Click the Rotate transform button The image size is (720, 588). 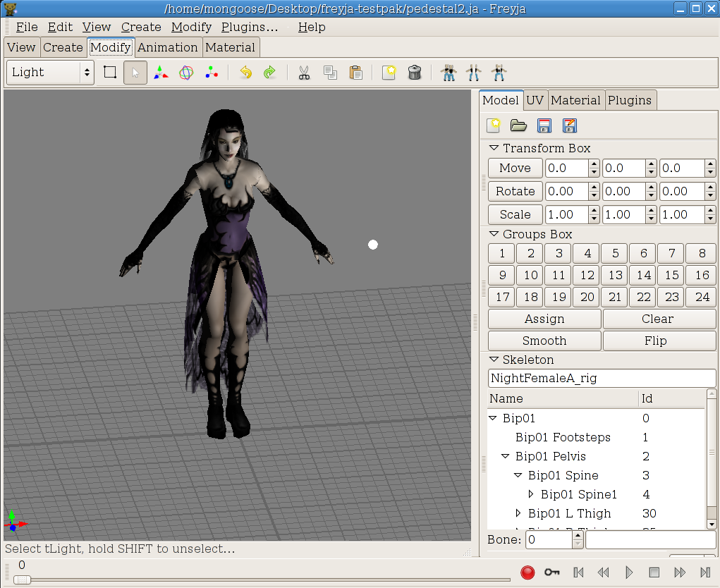pyautogui.click(x=515, y=191)
